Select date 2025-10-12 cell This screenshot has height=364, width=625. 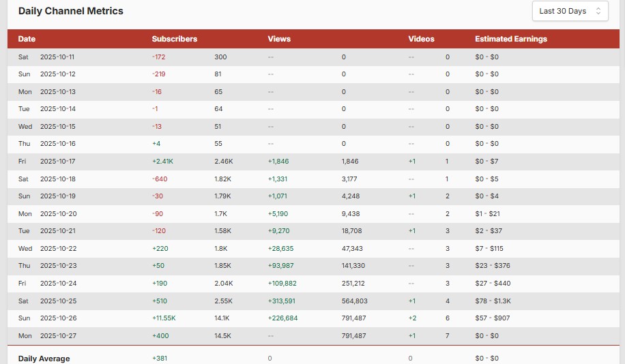click(x=58, y=74)
